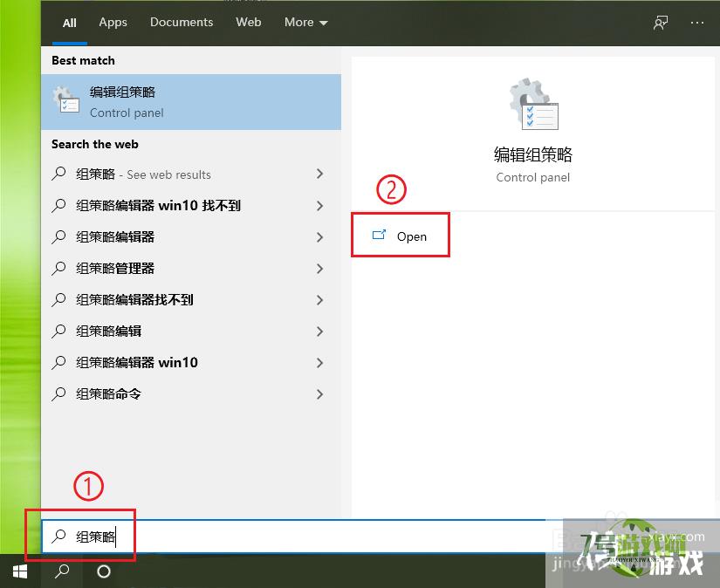The width and height of the screenshot is (720, 588).
Task: Expand chevron for 组策略编辑器 win10 找不到
Action: click(320, 206)
